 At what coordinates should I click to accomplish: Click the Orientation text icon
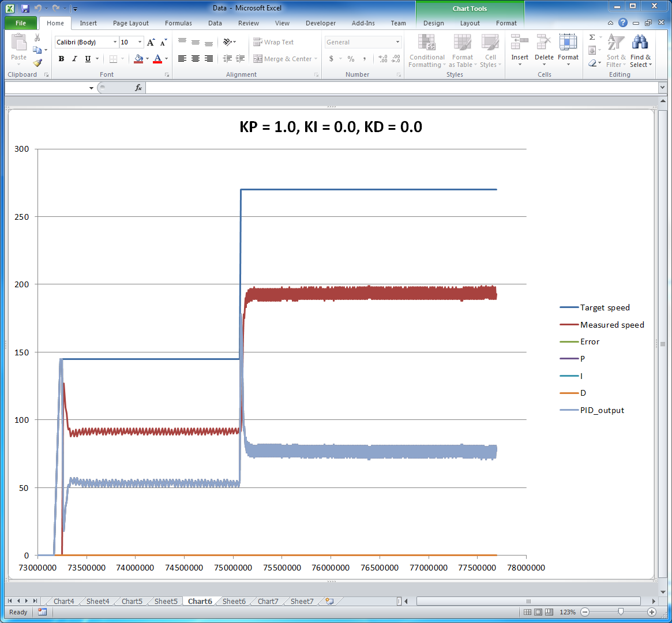click(x=228, y=42)
